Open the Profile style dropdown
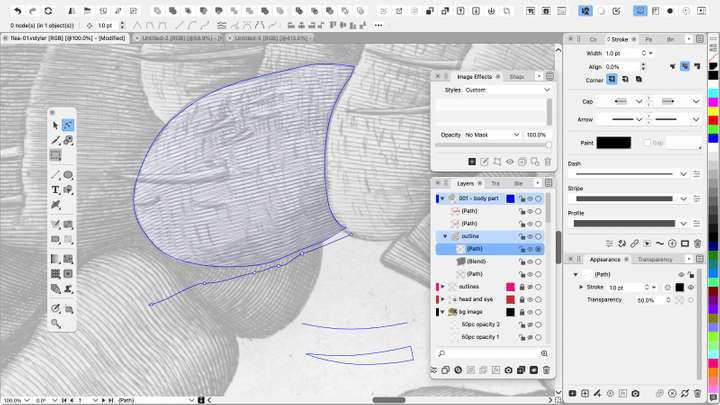This screenshot has height=405, width=720. [x=629, y=224]
